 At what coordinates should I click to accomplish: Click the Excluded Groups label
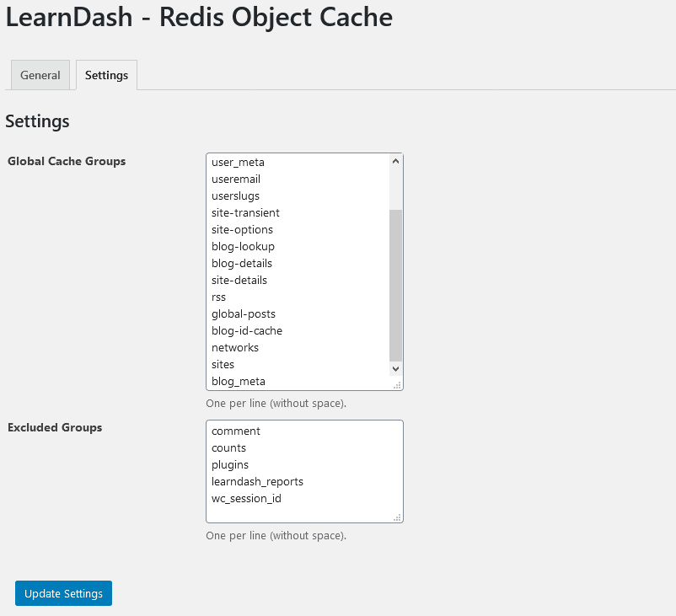click(x=55, y=427)
